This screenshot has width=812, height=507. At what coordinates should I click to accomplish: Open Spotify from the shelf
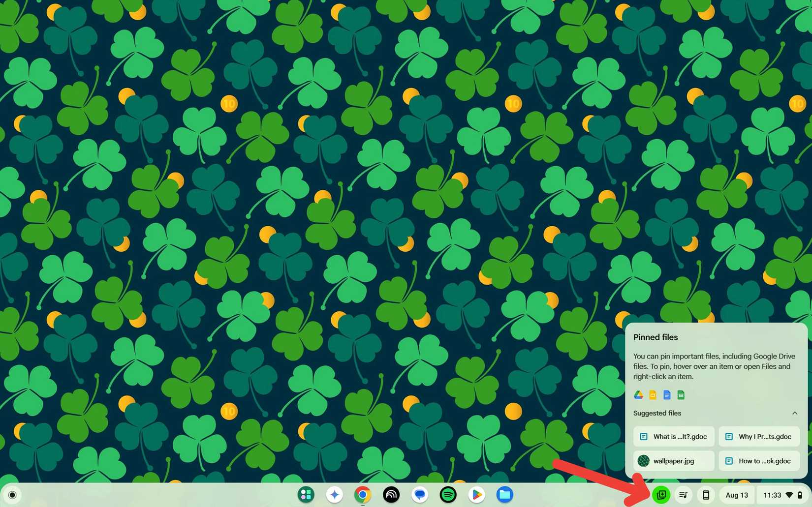click(x=448, y=495)
